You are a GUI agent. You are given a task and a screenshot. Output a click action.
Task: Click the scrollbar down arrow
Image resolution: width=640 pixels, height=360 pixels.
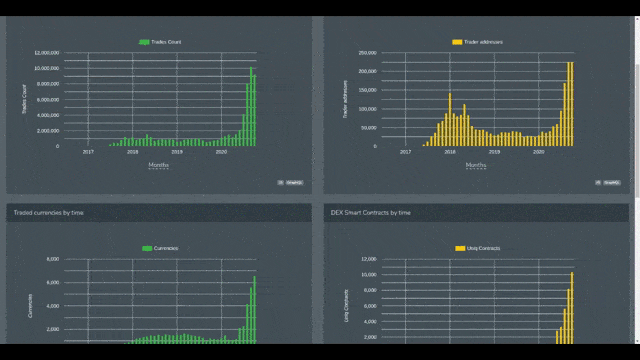[637, 341]
